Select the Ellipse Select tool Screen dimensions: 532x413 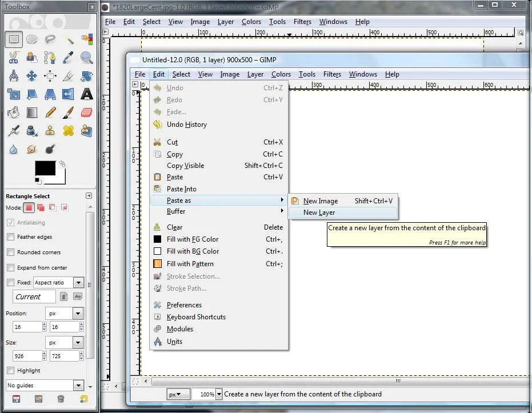coord(32,39)
